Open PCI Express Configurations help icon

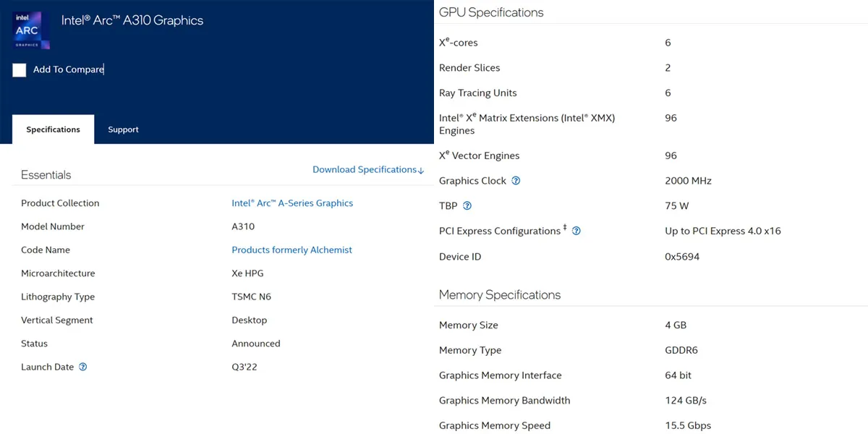click(576, 231)
